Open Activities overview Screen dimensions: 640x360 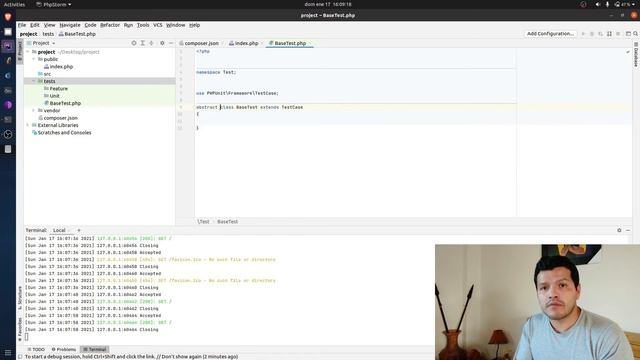14,4
